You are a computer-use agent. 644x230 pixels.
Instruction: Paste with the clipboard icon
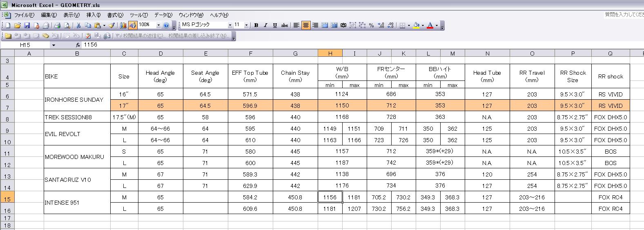[x=97, y=25]
